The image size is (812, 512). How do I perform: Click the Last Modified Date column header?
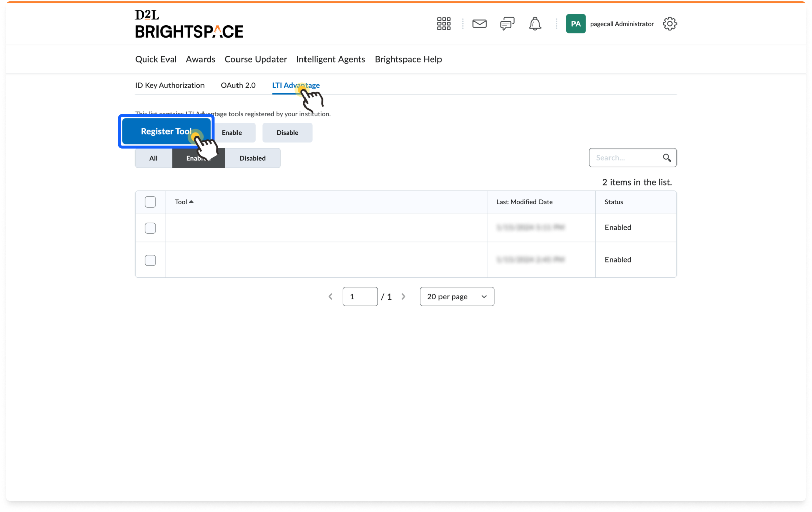tap(524, 202)
